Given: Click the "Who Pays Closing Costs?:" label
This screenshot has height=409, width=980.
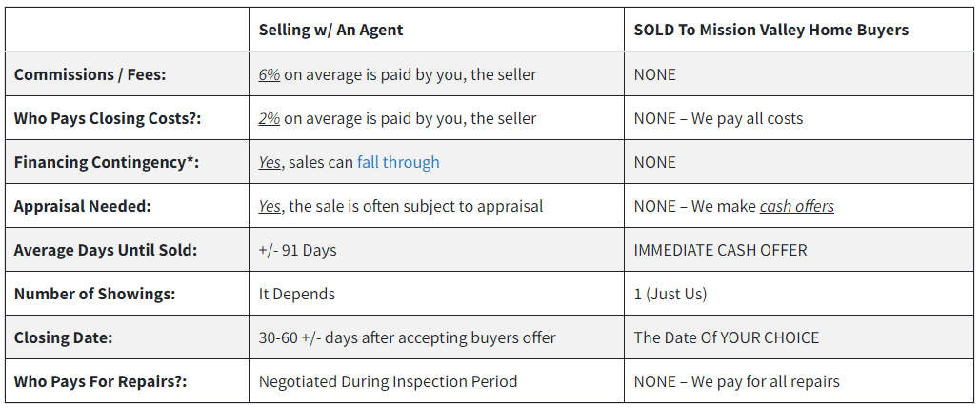Looking at the screenshot, I should click(x=108, y=118).
